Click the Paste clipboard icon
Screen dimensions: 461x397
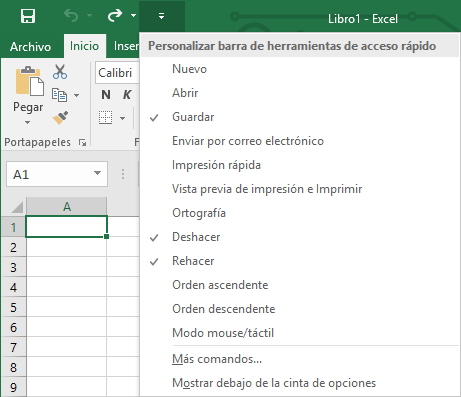coord(29,81)
